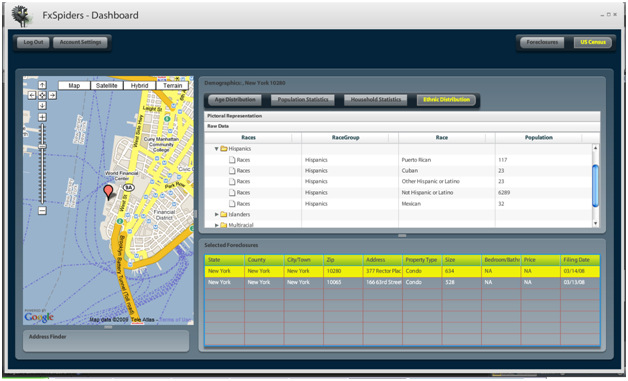
Task: Click the Google logo on the map
Action: click(39, 317)
